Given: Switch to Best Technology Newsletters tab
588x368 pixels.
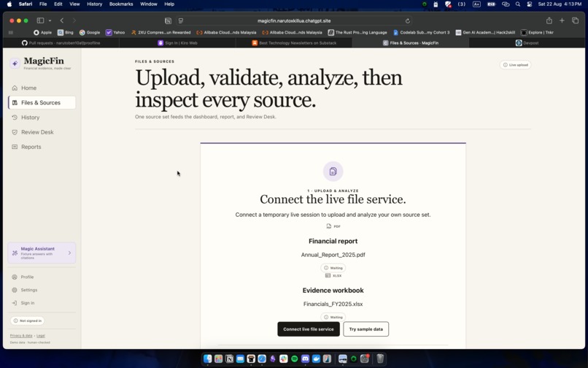Looking at the screenshot, I should [294, 43].
